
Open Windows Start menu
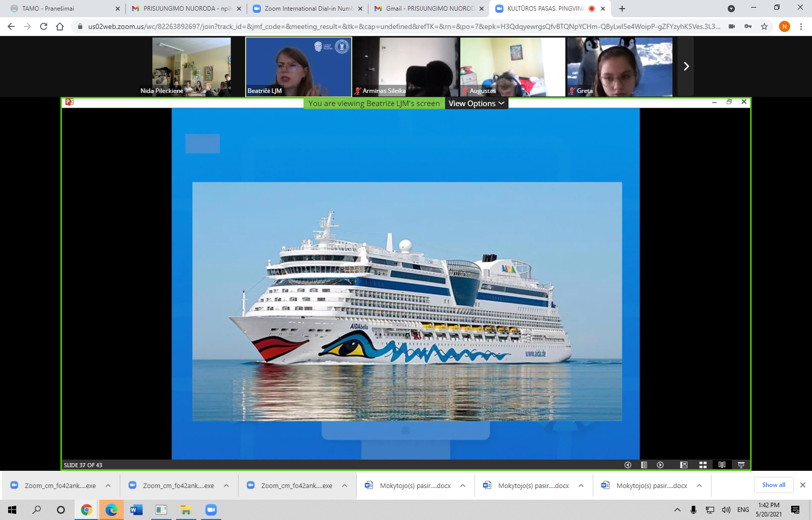click(x=12, y=510)
